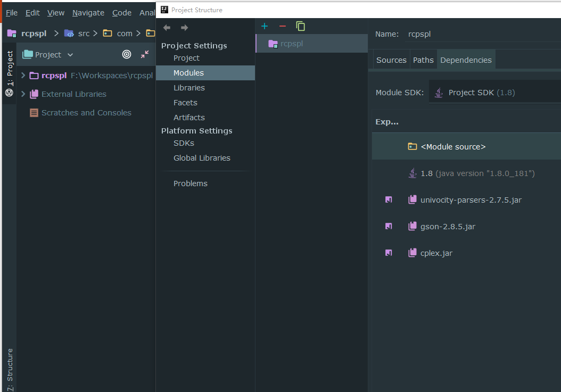Open the File menu
Screen dimensions: 561x392
(11, 12)
